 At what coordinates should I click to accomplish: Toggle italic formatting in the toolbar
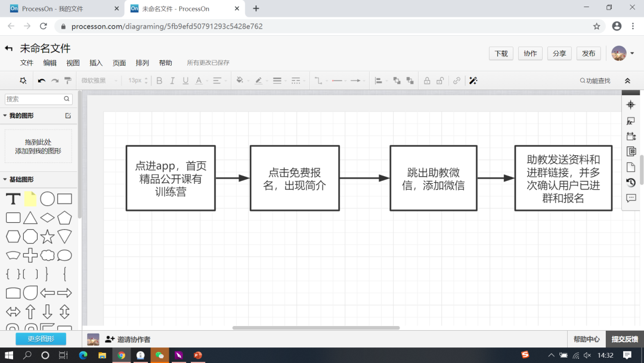(172, 80)
